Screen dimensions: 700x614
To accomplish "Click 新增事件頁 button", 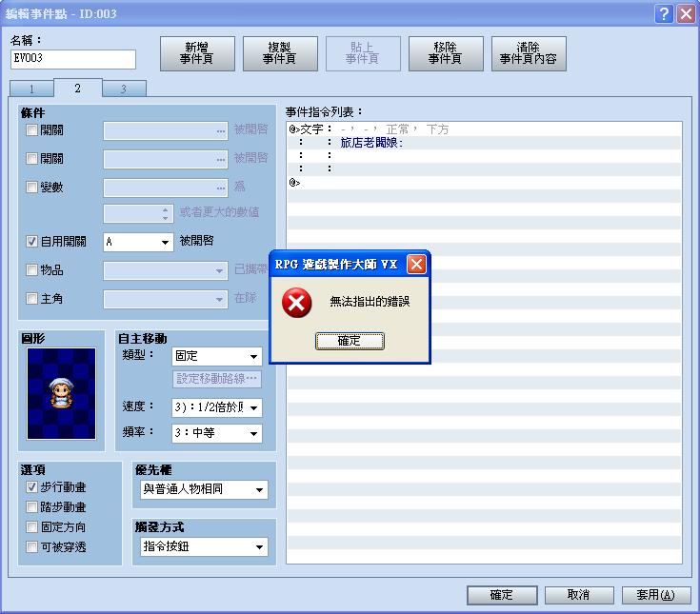I will [197, 53].
